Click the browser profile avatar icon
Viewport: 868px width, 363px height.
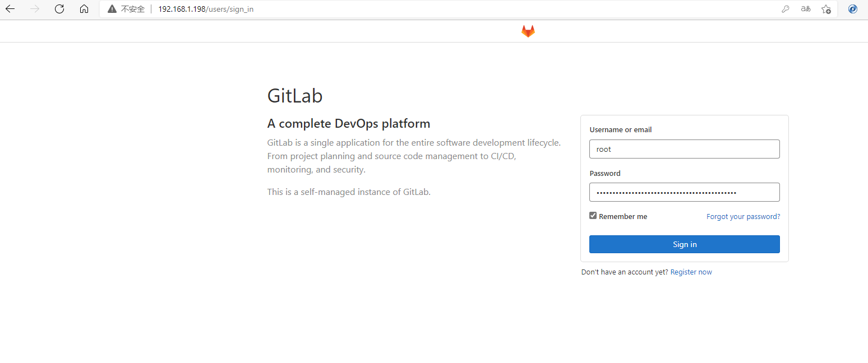[x=852, y=9]
